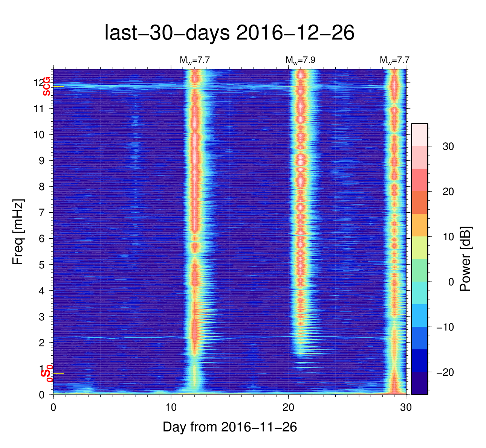Click the 10 tick label on day axis
This screenshot has height=448, width=486.
(x=171, y=407)
